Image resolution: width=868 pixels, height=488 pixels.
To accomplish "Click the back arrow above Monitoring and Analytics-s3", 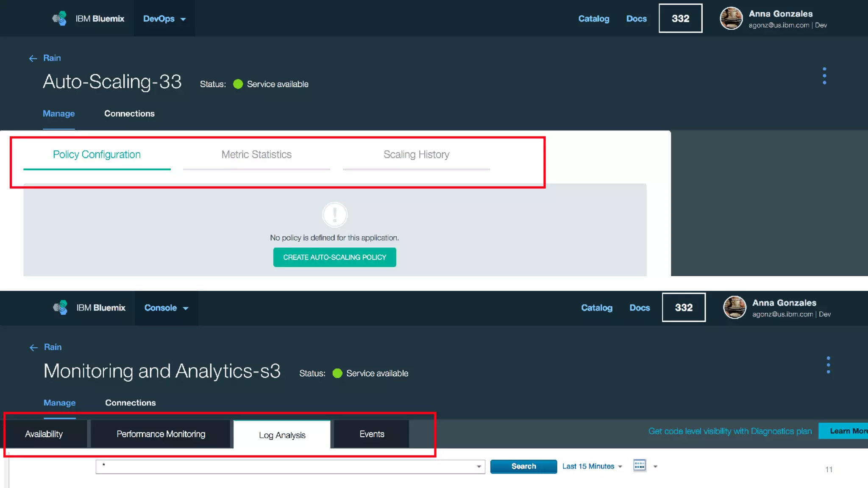I will click(34, 348).
